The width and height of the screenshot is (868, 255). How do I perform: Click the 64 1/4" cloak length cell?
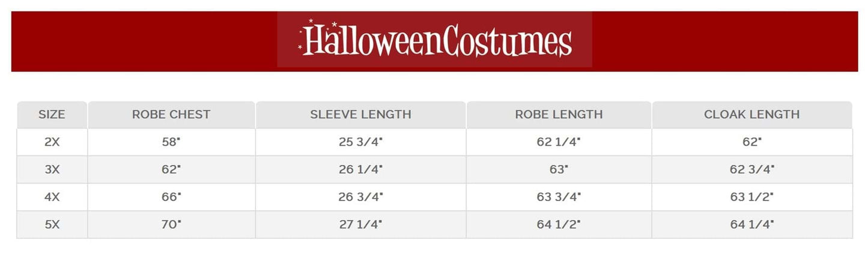[751, 224]
